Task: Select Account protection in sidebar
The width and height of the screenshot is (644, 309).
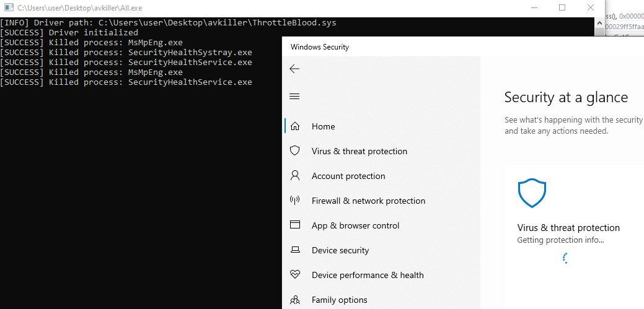Action: coord(348,176)
